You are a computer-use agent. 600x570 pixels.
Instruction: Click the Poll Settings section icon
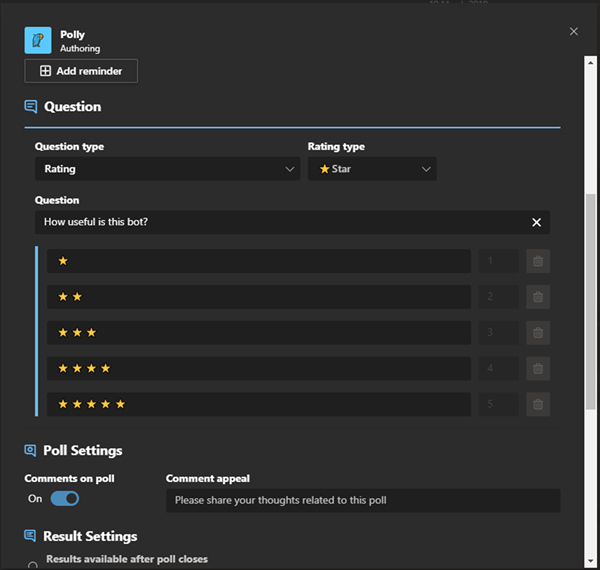(x=31, y=451)
